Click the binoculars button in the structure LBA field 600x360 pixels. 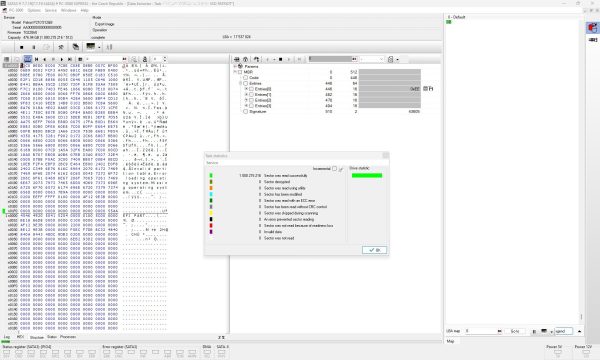point(354,59)
